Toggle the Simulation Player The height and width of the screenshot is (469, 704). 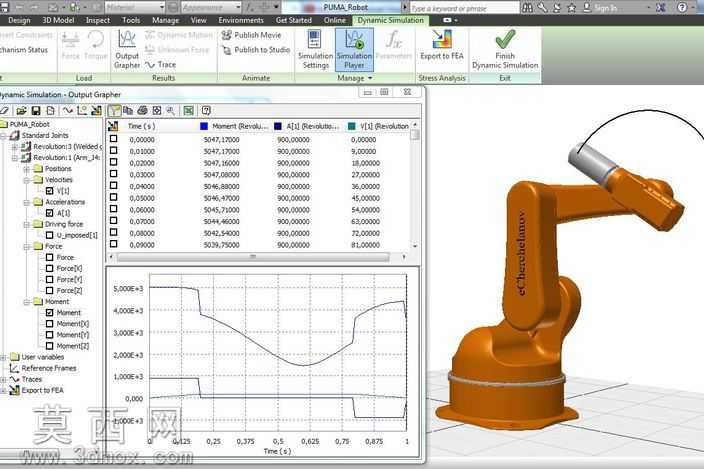[354, 49]
